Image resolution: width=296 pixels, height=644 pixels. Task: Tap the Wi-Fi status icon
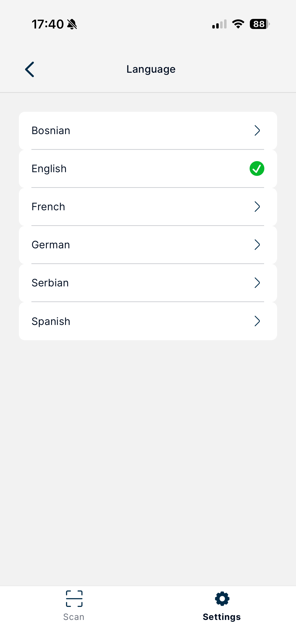click(238, 24)
